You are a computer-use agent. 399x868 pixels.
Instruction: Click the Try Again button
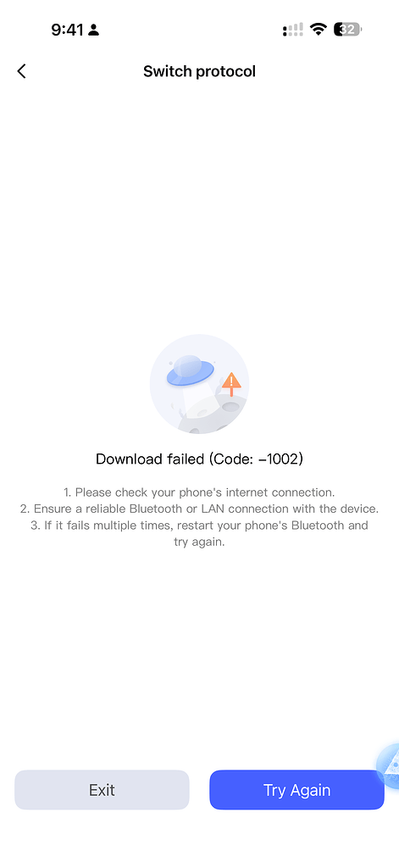click(x=296, y=790)
